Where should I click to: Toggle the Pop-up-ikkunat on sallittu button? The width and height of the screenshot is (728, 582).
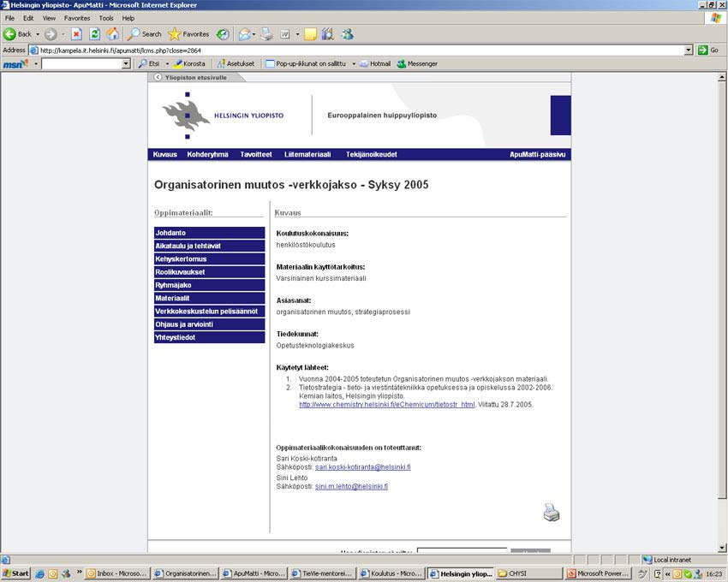point(306,63)
